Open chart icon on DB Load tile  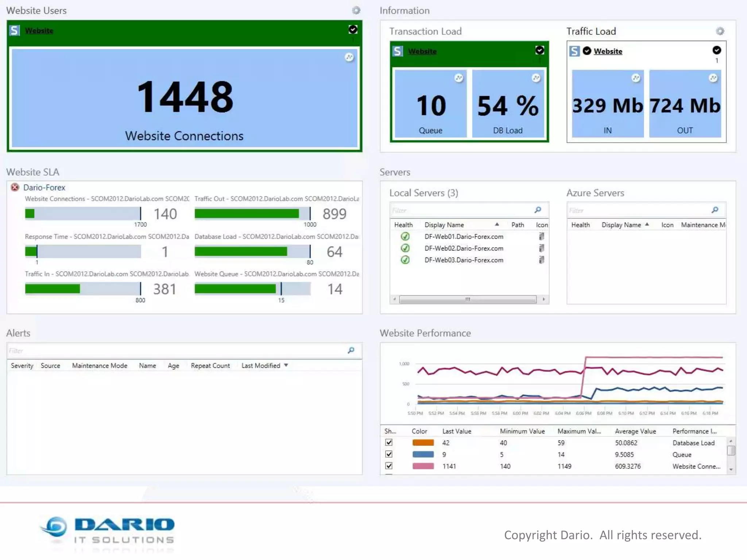[536, 78]
